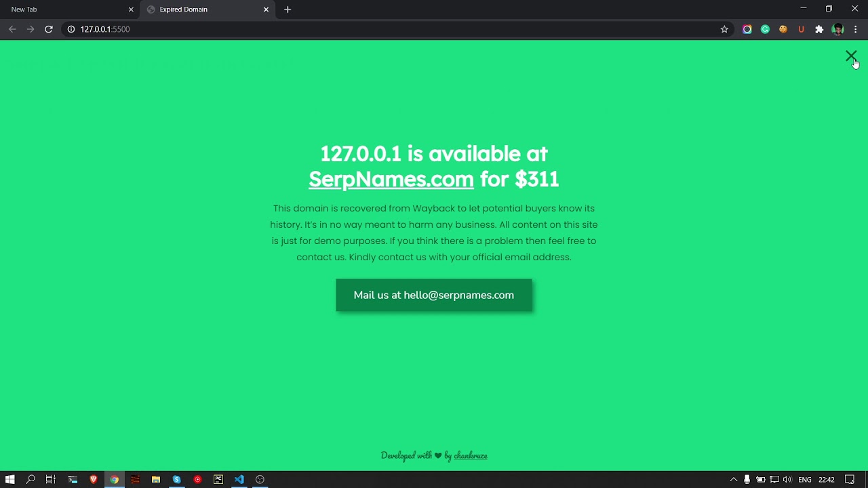Close the Expired Domain tab
This screenshot has width=868, height=488.
tap(266, 9)
